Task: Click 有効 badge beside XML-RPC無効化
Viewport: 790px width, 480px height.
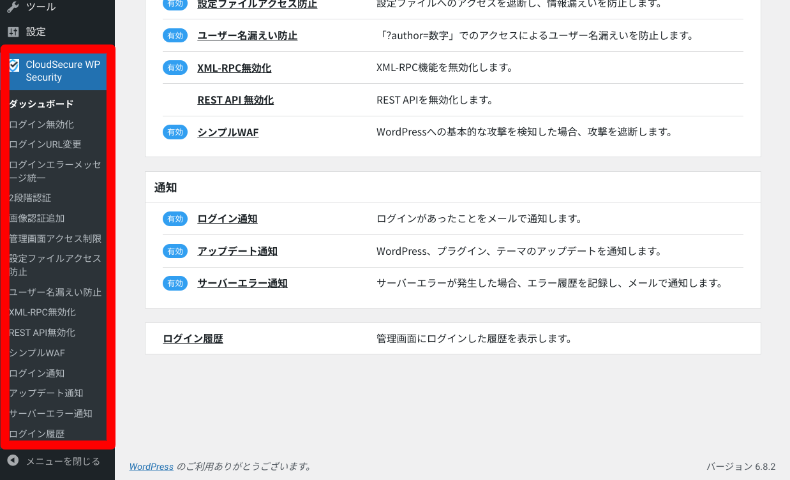Action: point(175,67)
